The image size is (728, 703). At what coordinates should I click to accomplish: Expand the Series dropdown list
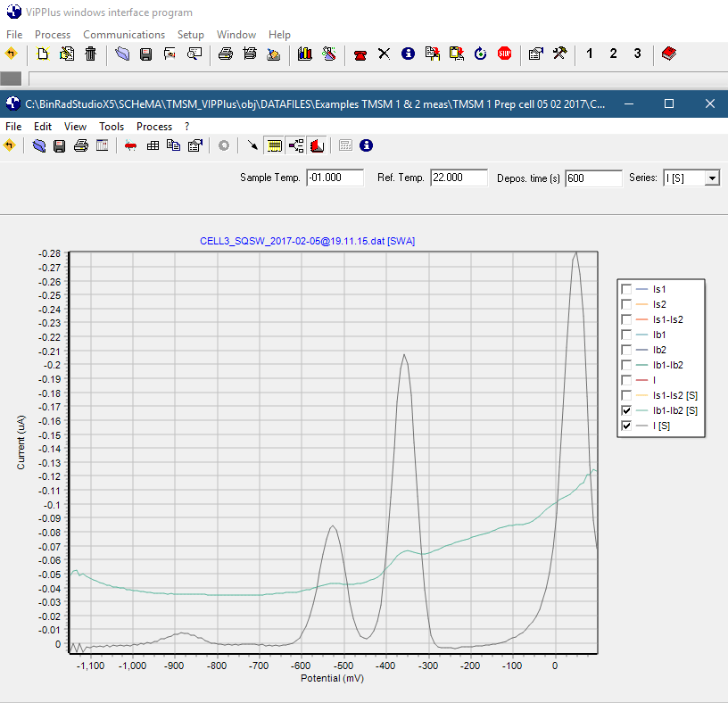711,178
